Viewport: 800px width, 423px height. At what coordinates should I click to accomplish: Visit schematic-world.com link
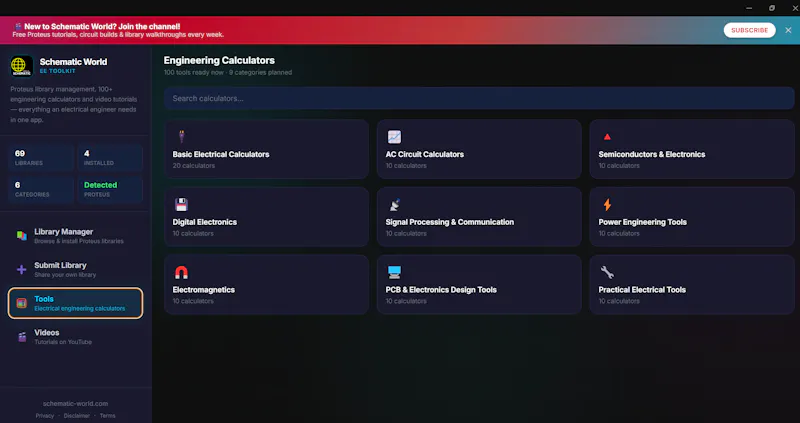[76, 404]
